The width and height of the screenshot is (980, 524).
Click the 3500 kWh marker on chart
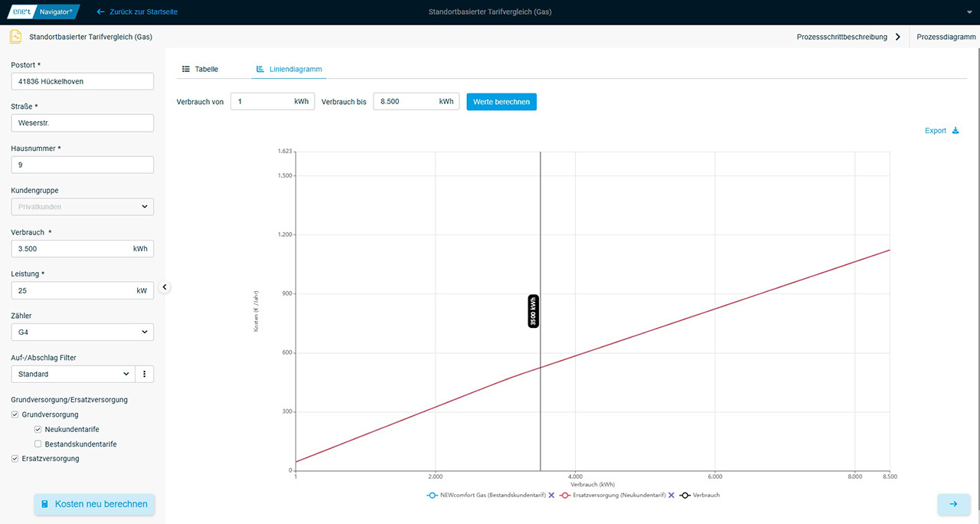(x=534, y=311)
